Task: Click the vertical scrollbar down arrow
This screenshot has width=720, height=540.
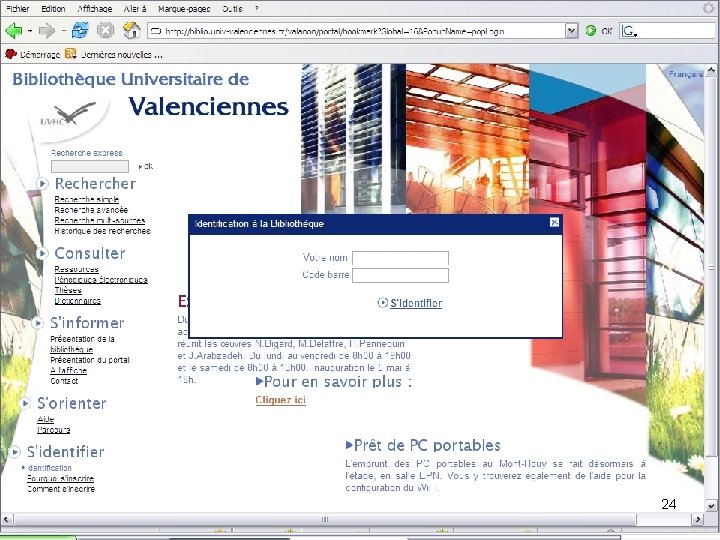Action: pyautogui.click(x=710, y=506)
